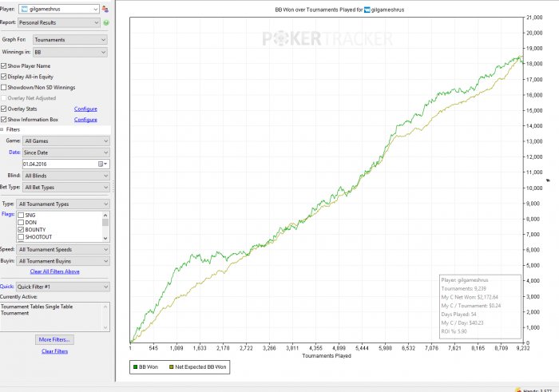Open Graph For dropdown Tournaments
Viewport: 559px width, 392px height.
click(70, 40)
